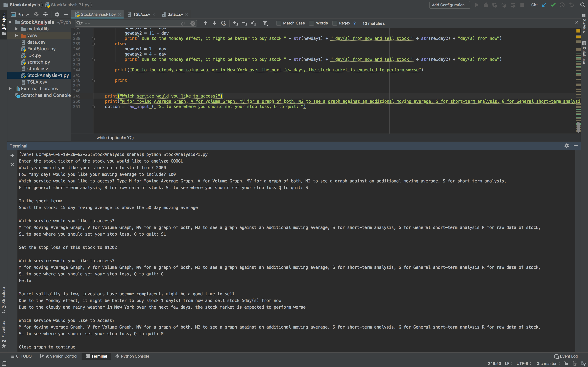This screenshot has width=588, height=367.
Task: Go to next search occurrence arrow
Action: click(214, 23)
